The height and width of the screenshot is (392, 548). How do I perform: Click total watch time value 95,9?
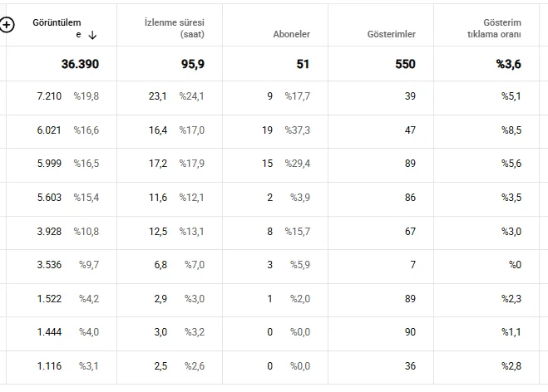click(193, 64)
